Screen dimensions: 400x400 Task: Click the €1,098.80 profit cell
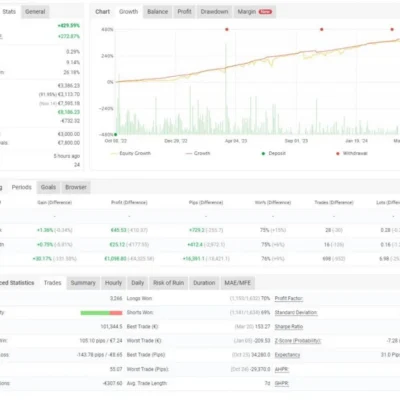pyautogui.click(x=115, y=259)
